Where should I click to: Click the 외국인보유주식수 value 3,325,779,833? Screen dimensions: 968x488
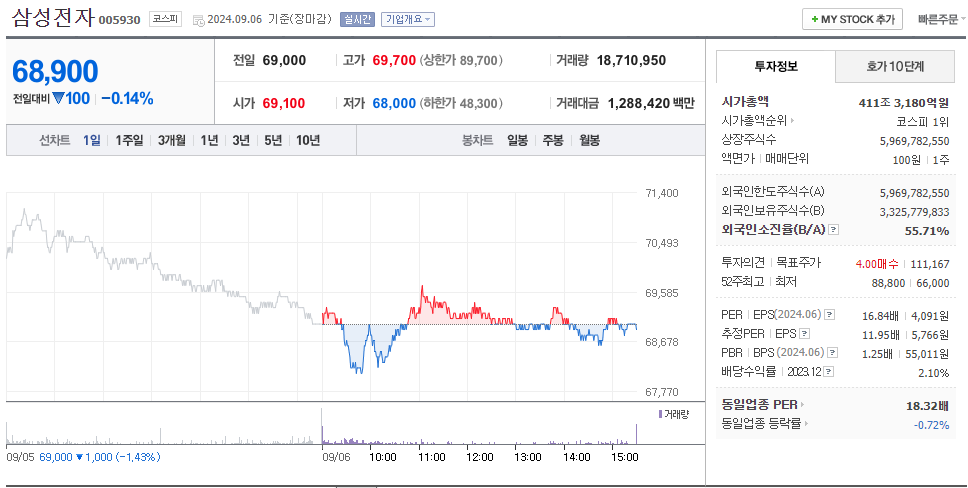click(914, 212)
